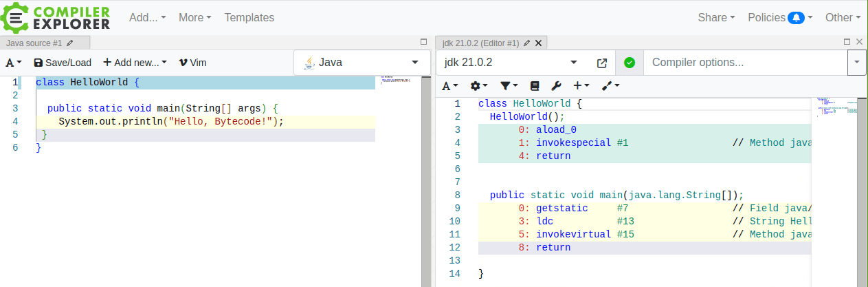Click the Policies notification bell

point(796,17)
